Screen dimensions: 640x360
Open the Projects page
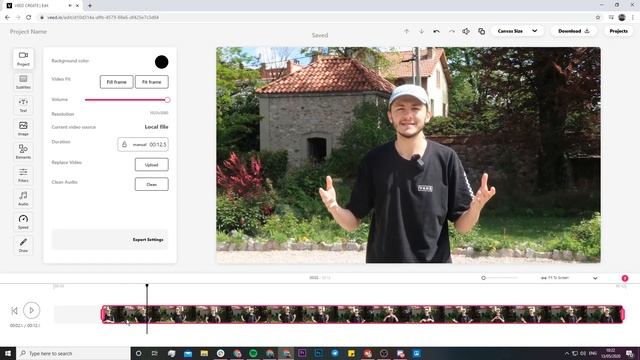pos(618,31)
